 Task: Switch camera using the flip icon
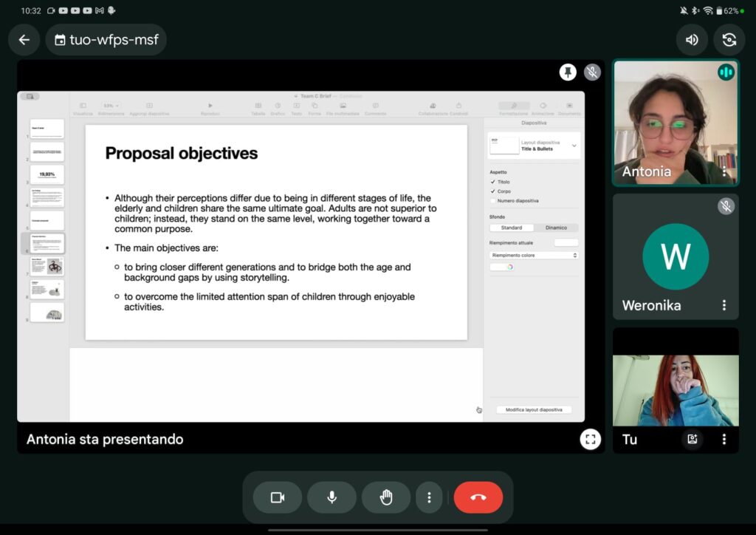pos(729,40)
